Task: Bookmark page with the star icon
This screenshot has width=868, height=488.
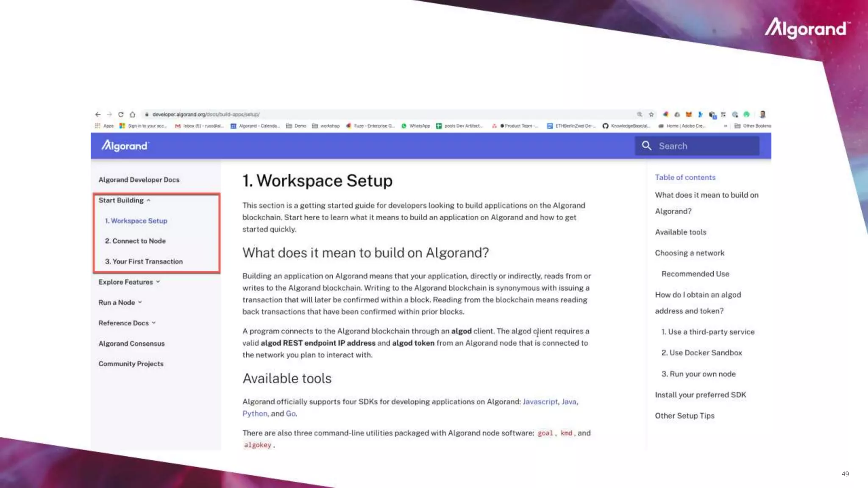Action: 651,114
